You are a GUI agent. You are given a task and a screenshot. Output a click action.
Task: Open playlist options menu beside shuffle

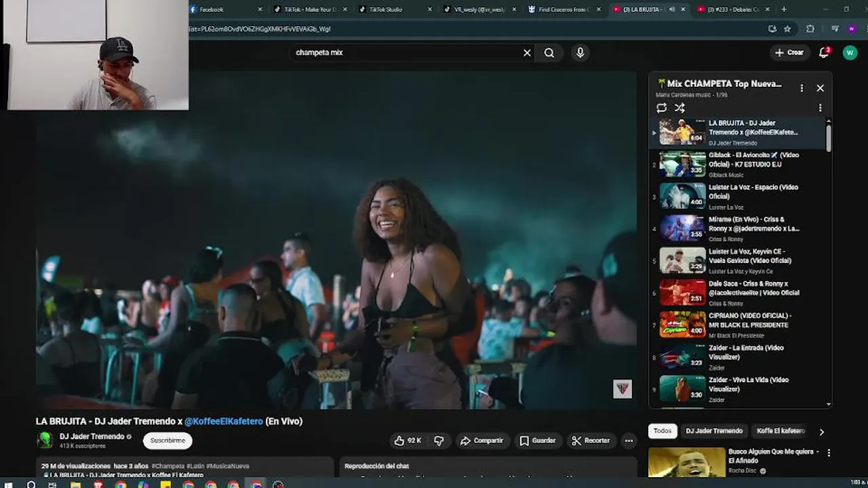click(x=820, y=108)
